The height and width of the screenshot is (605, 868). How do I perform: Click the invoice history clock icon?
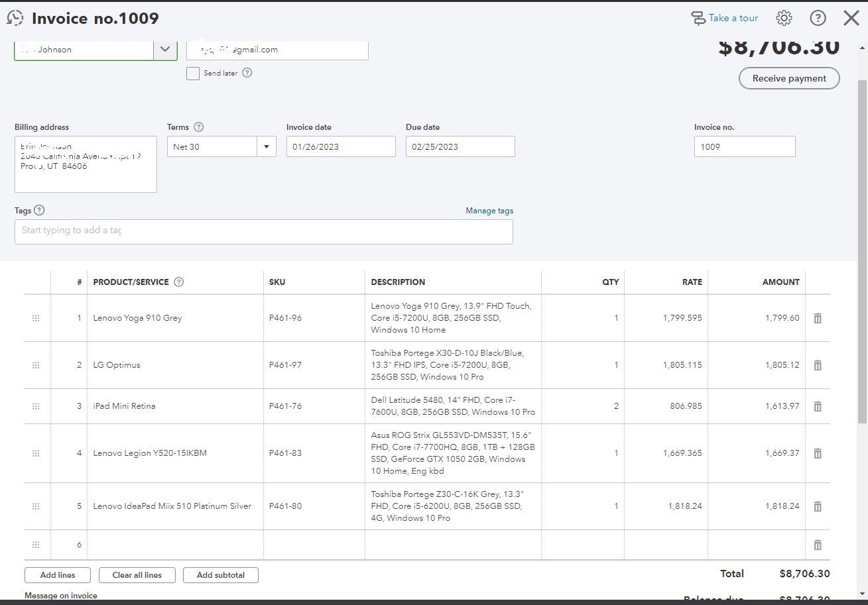(x=15, y=18)
